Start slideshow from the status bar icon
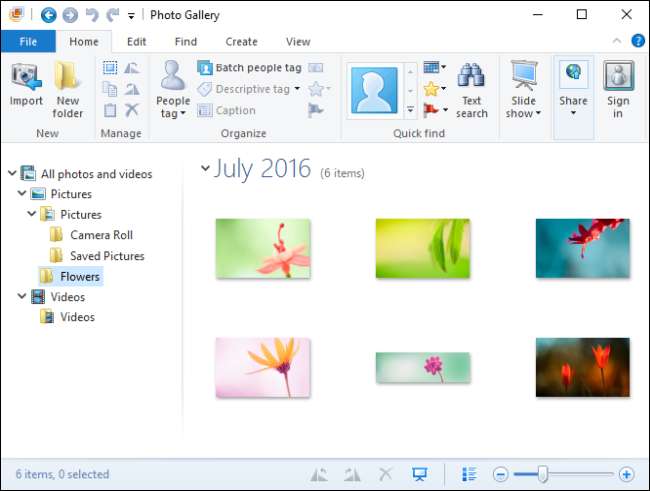 coord(421,474)
